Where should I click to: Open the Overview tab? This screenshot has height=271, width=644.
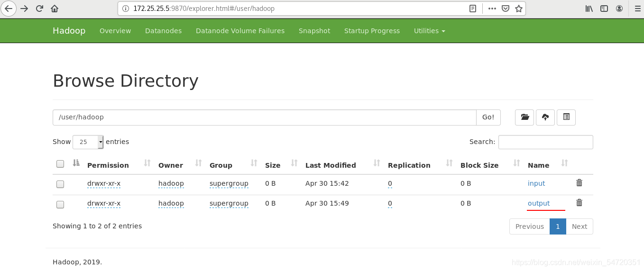click(x=115, y=31)
